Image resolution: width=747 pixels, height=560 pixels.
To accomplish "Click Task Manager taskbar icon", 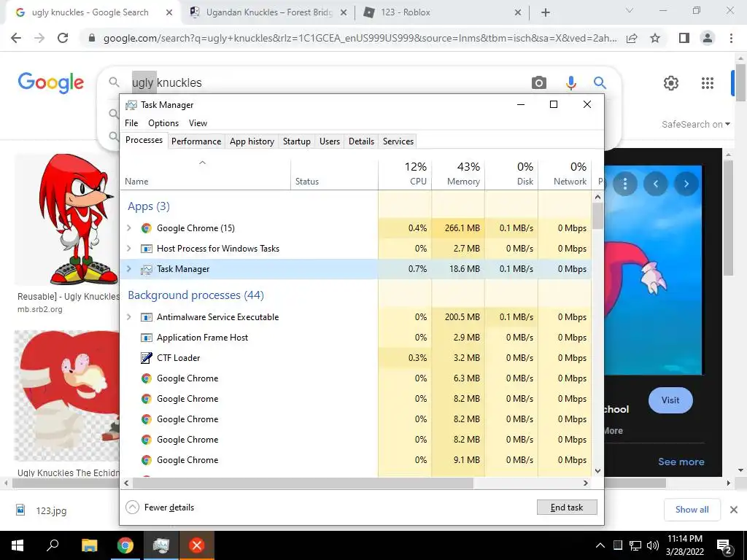I will point(161,545).
